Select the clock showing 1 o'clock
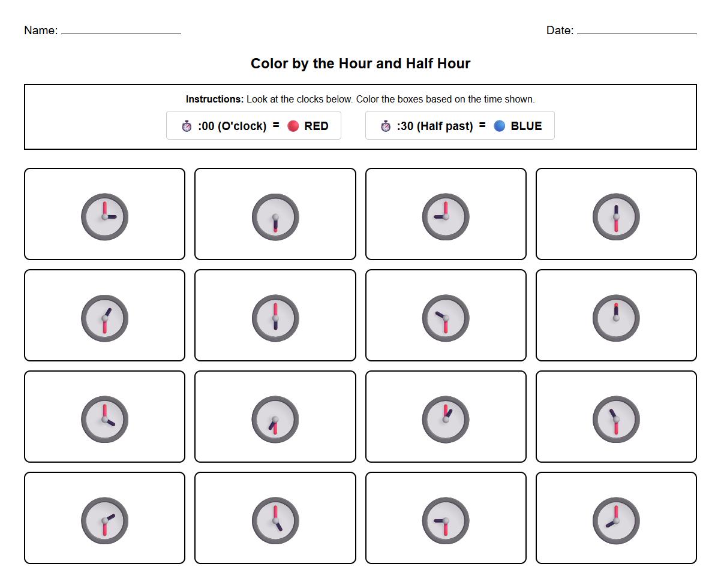The width and height of the screenshot is (721, 588). (x=445, y=418)
